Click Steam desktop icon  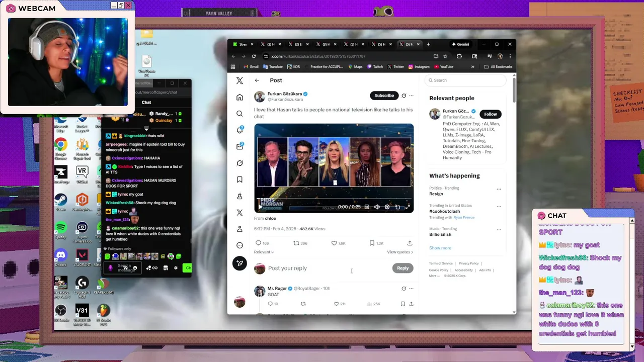61,203
